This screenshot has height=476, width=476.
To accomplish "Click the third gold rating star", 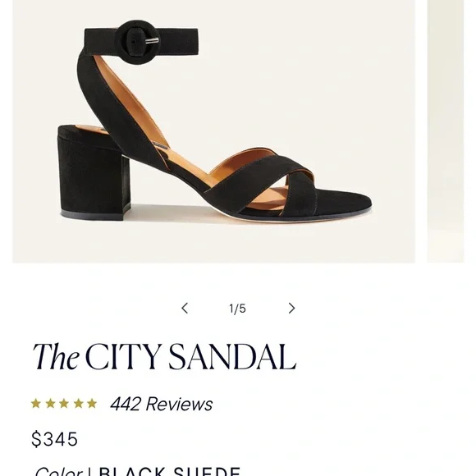I will tap(64, 404).
